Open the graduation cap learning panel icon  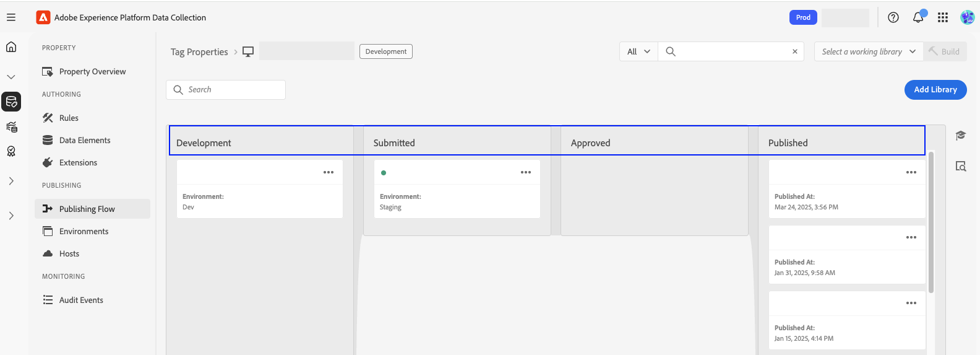pos(961,136)
